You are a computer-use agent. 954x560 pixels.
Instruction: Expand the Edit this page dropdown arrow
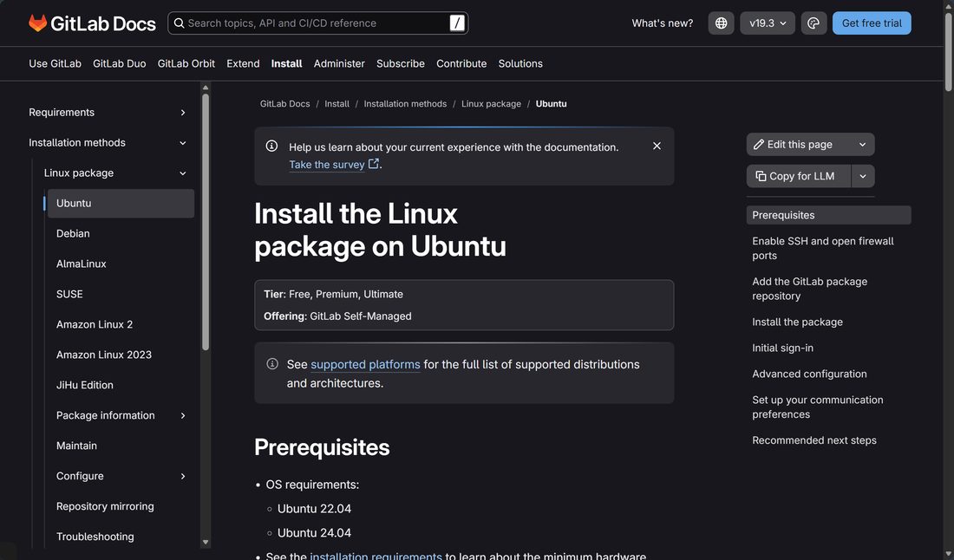(x=862, y=145)
